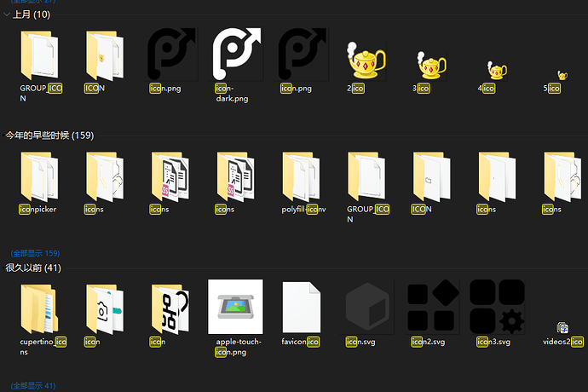Select the 3.ico teapot icon file
588x392 pixels.
tap(431, 65)
